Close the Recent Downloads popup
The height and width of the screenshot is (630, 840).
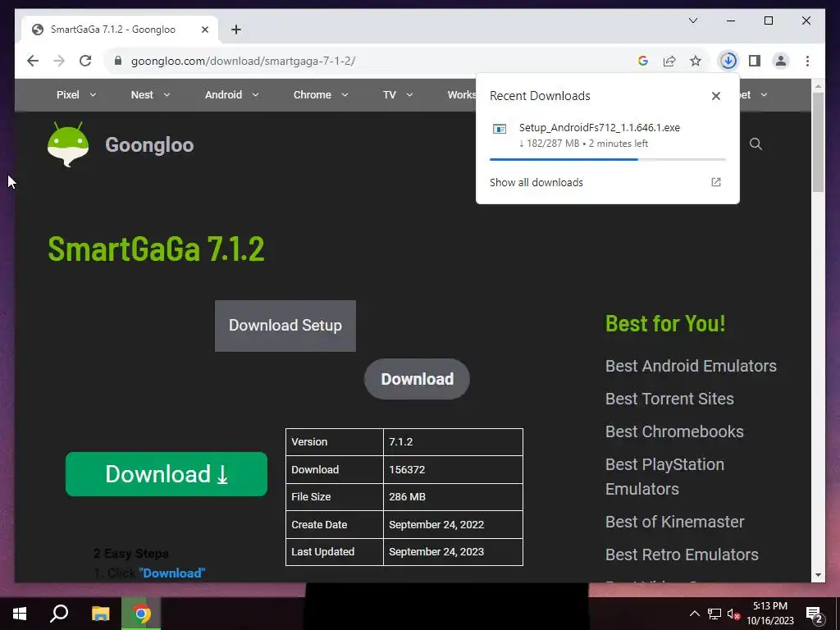coord(715,96)
